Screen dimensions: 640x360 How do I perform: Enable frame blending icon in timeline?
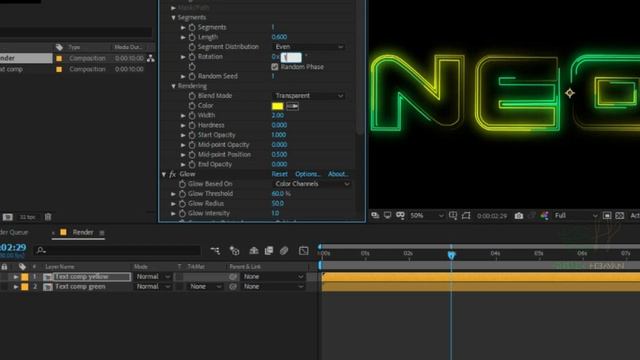click(269, 251)
